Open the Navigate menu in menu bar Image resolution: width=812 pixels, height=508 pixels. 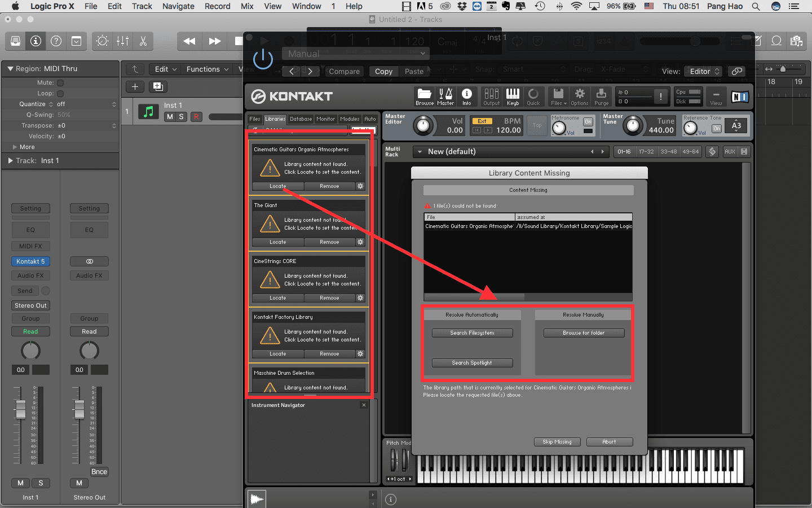point(178,6)
